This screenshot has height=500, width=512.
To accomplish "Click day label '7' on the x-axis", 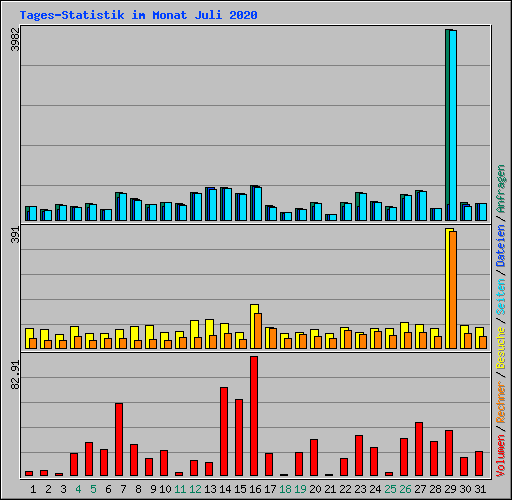I will coord(123,489).
